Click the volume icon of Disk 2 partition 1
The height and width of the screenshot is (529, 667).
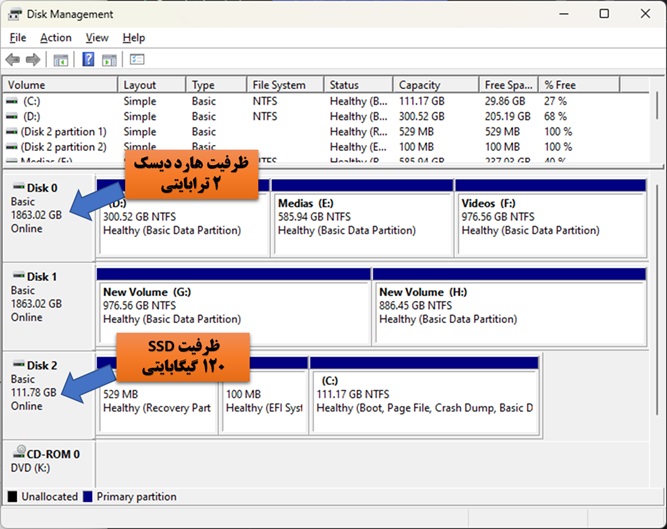(x=11, y=132)
